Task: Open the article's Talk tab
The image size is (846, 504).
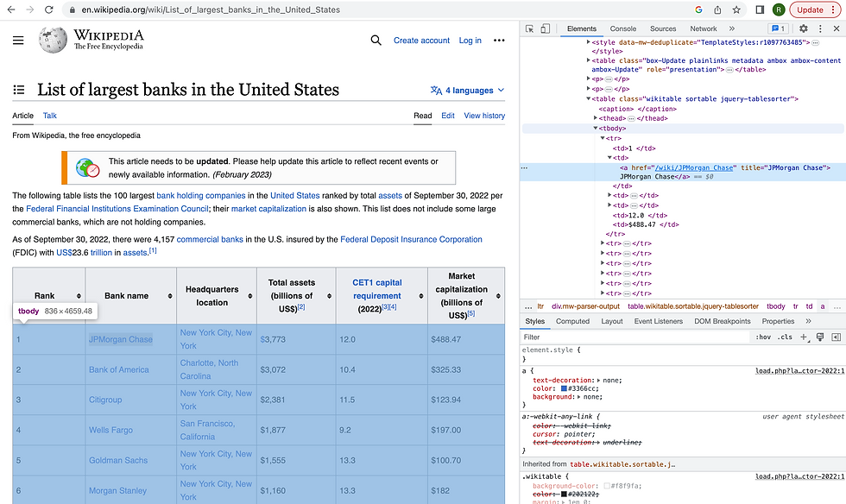Action: click(x=50, y=116)
